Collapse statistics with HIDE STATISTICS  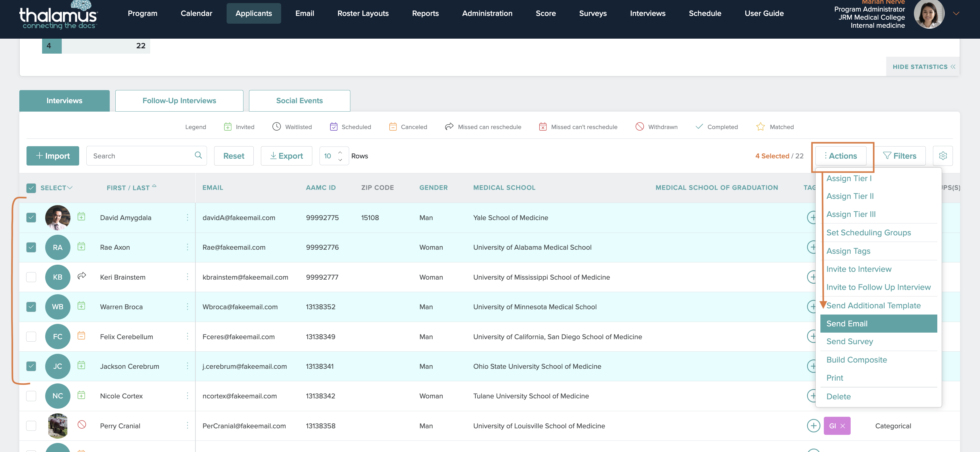pyautogui.click(x=924, y=67)
